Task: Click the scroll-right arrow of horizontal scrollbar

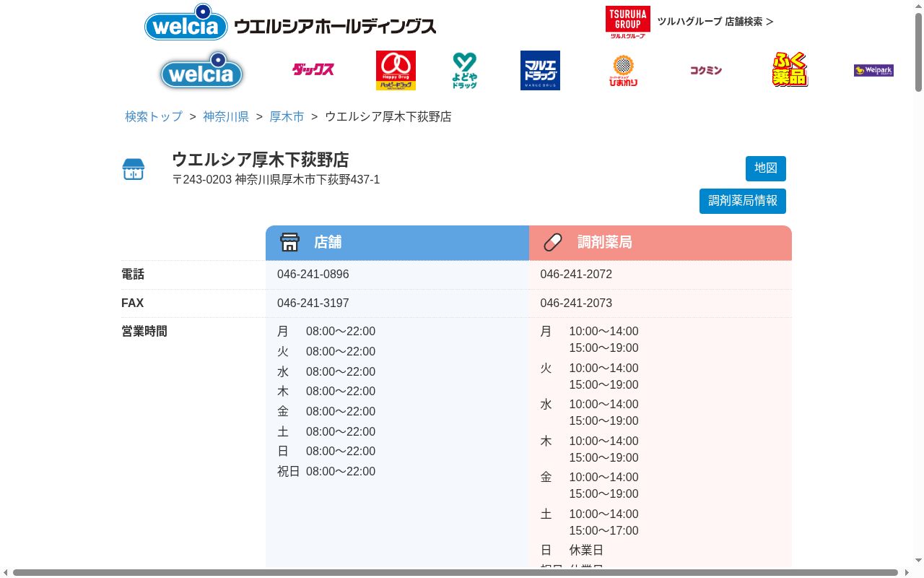Action: tap(906, 572)
